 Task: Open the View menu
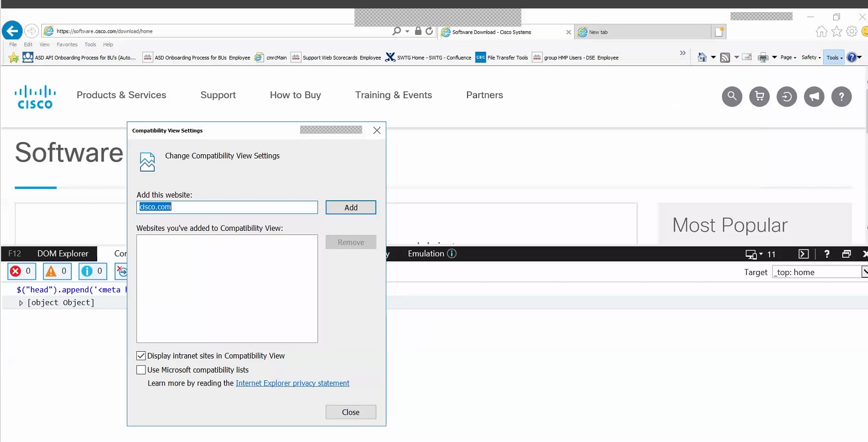click(x=44, y=44)
